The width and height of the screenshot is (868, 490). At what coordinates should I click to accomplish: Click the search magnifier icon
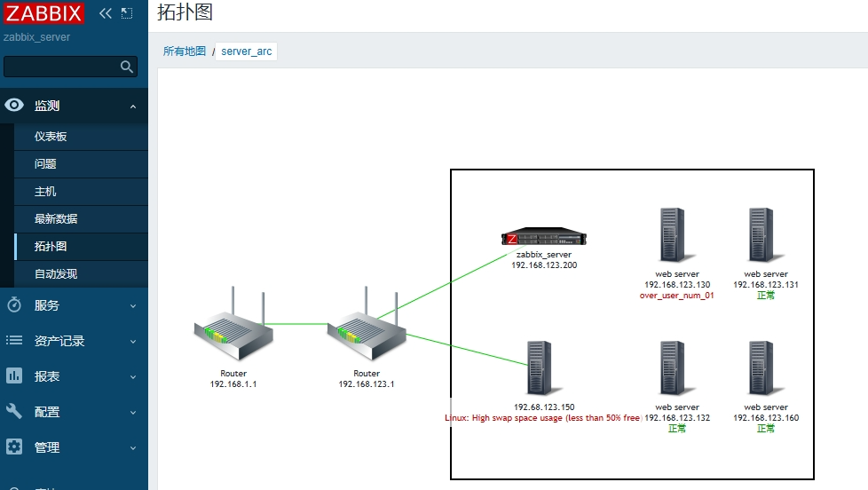(127, 67)
